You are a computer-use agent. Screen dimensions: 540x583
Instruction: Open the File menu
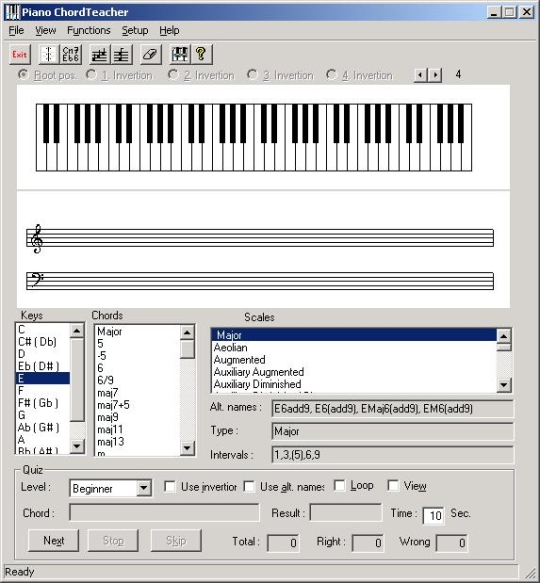tap(16, 30)
